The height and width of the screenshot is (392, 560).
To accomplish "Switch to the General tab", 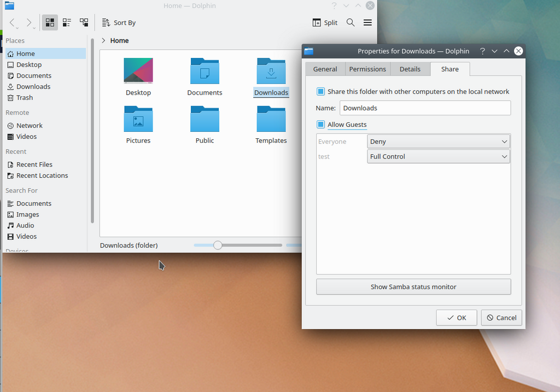I will [x=325, y=69].
